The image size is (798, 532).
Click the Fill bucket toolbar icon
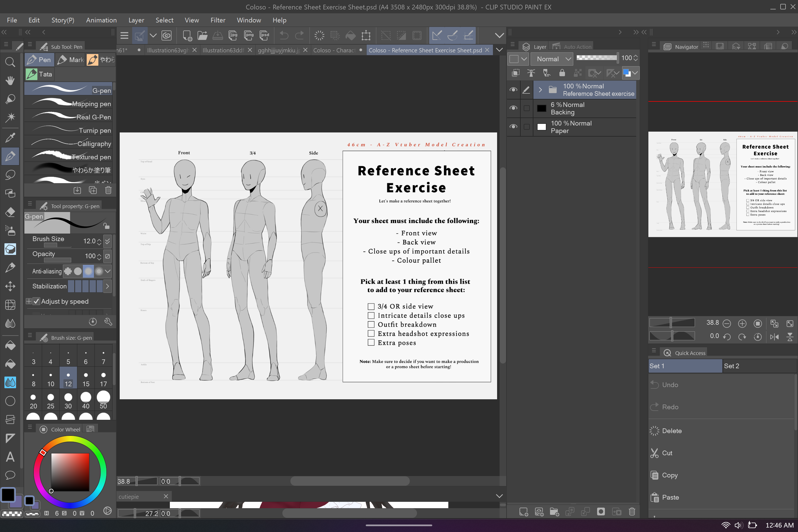[351, 35]
